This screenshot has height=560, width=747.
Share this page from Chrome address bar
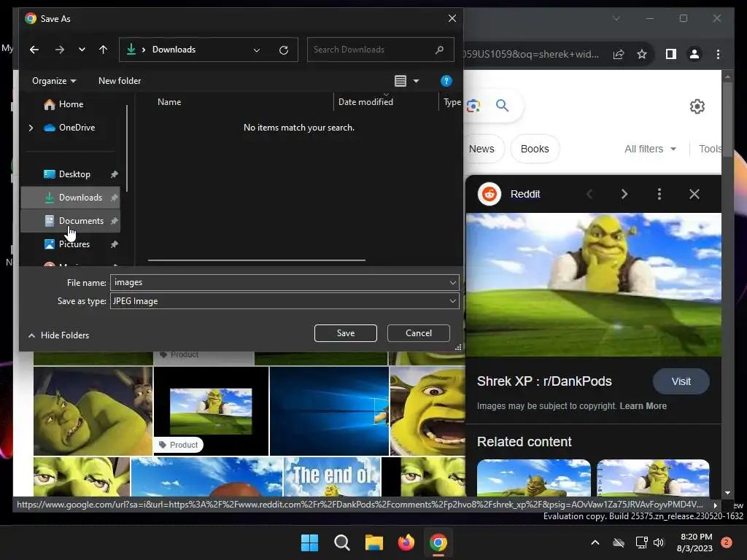(x=619, y=54)
